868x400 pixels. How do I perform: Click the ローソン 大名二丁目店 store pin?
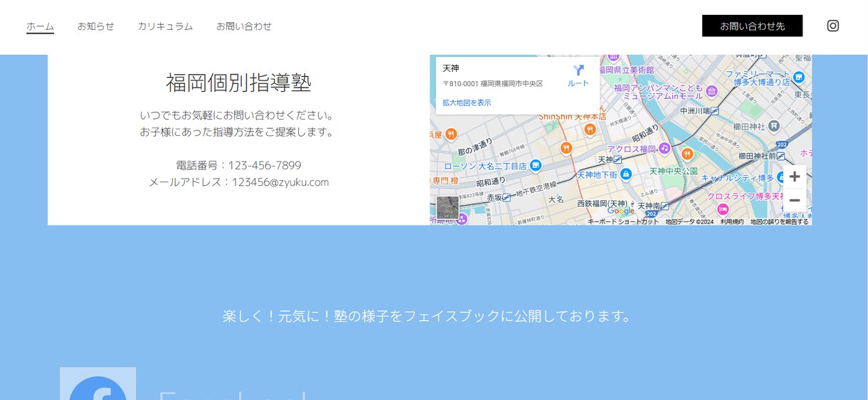tap(536, 166)
